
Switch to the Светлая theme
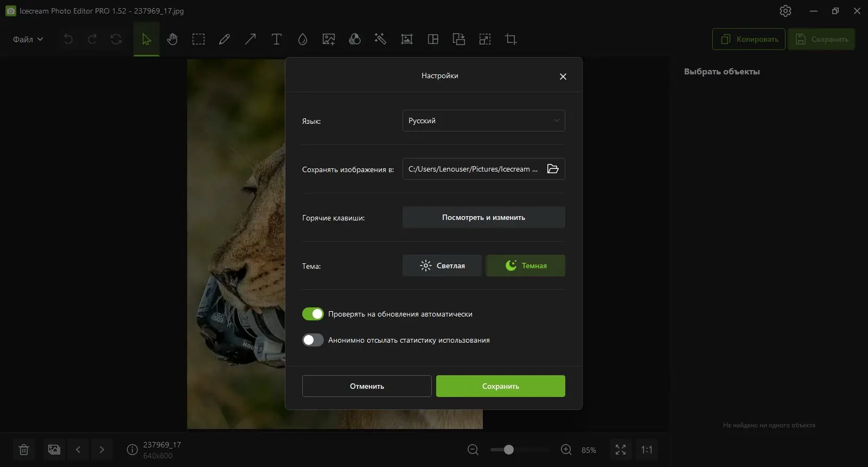442,266
